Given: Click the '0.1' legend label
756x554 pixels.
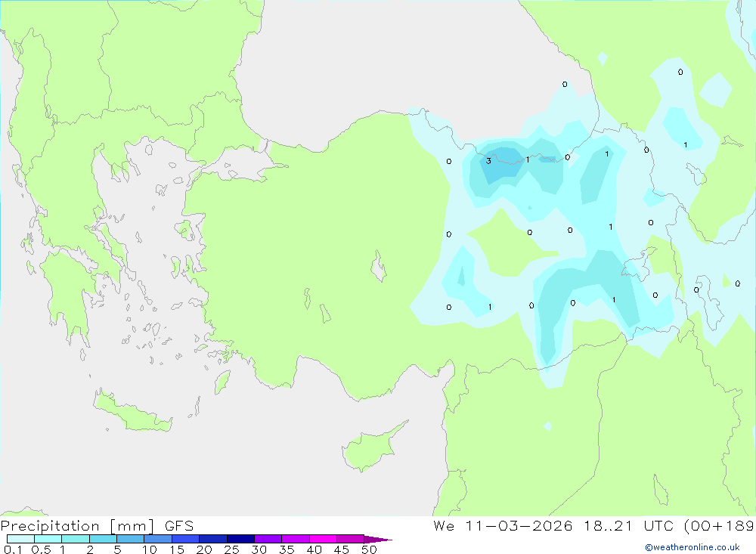Looking at the screenshot, I should click(13, 549).
